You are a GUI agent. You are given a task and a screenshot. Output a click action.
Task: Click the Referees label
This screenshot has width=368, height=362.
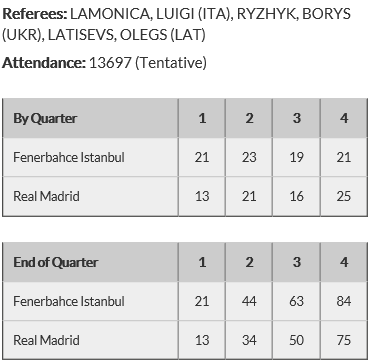pyautogui.click(x=35, y=14)
